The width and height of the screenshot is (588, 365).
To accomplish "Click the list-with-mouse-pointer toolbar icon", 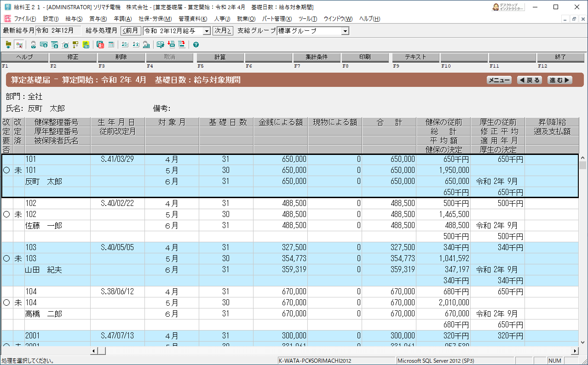I will click(19, 45).
